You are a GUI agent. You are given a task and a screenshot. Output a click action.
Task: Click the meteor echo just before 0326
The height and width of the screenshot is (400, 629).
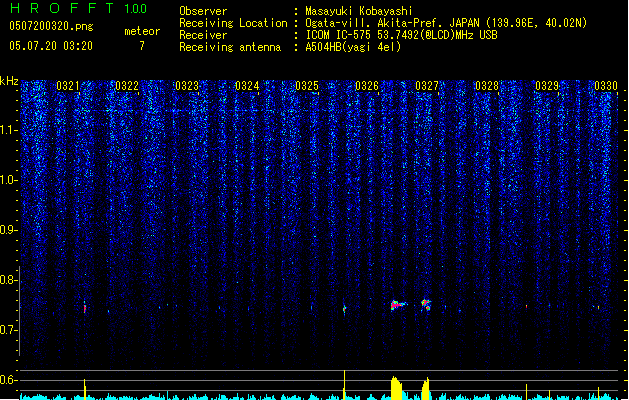344,309
